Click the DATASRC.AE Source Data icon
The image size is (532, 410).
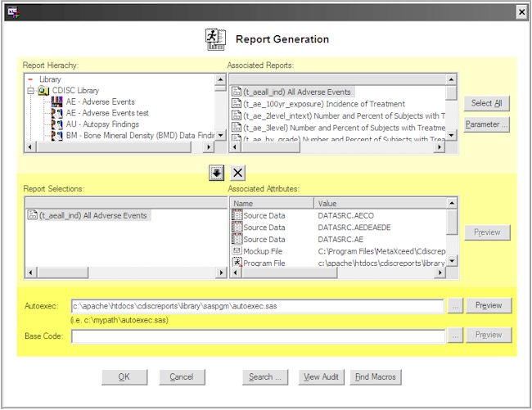pyautogui.click(x=237, y=239)
